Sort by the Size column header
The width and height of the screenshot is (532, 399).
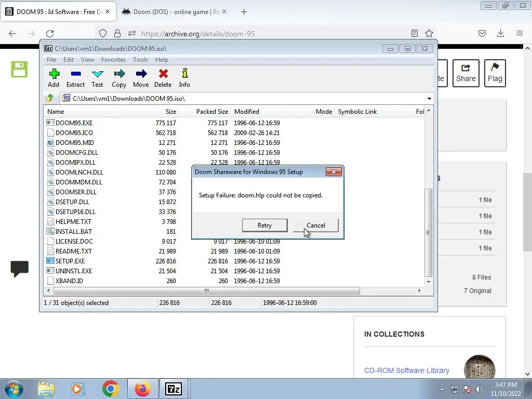153,112
